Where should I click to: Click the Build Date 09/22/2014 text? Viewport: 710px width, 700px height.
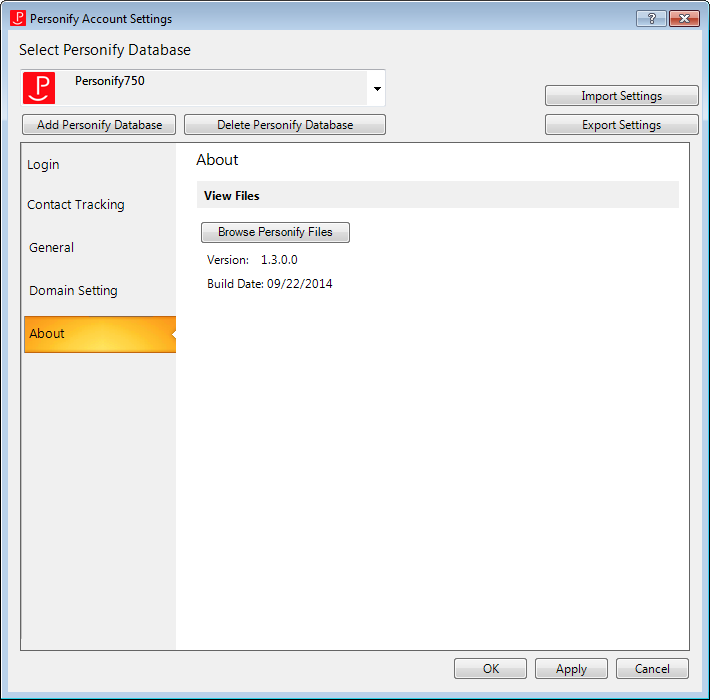[270, 284]
